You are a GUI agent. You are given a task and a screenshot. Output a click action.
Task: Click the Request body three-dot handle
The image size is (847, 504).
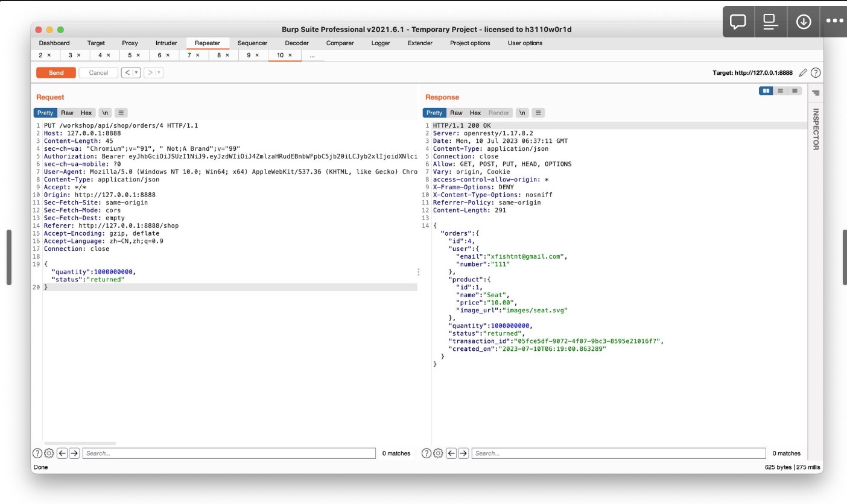(x=418, y=272)
